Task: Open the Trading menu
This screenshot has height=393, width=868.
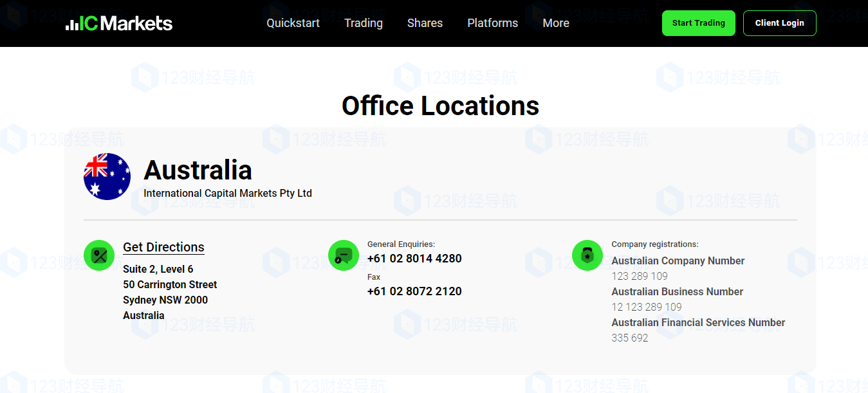Action: tap(364, 23)
